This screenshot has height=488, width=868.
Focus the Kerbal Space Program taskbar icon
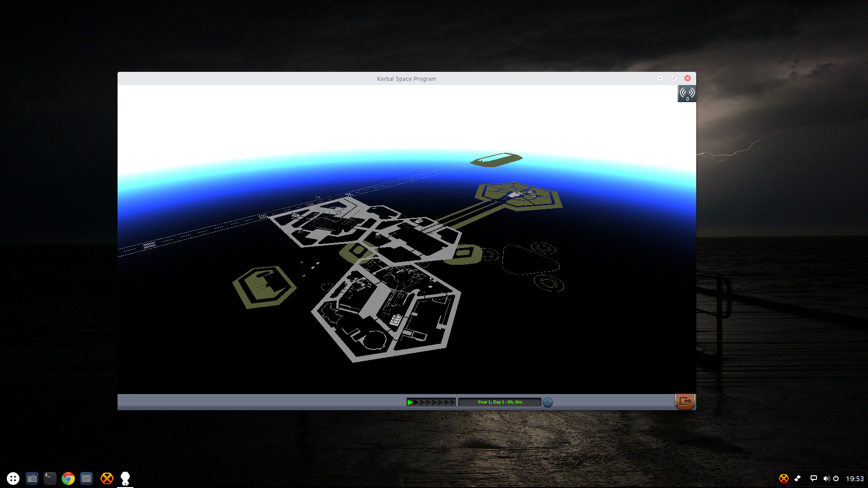point(125,479)
